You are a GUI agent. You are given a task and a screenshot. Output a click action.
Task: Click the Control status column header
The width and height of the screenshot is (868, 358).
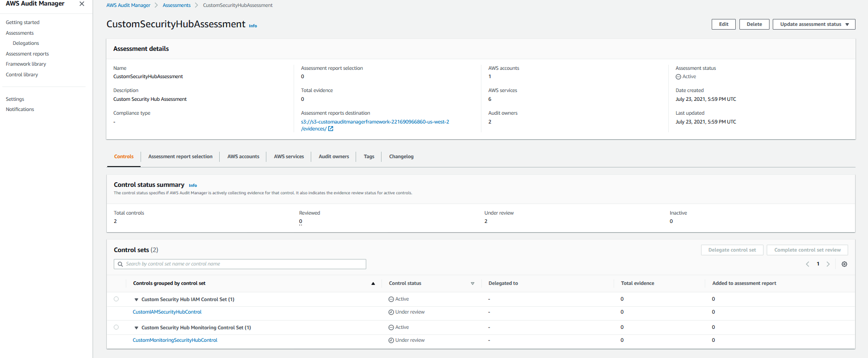coord(405,284)
